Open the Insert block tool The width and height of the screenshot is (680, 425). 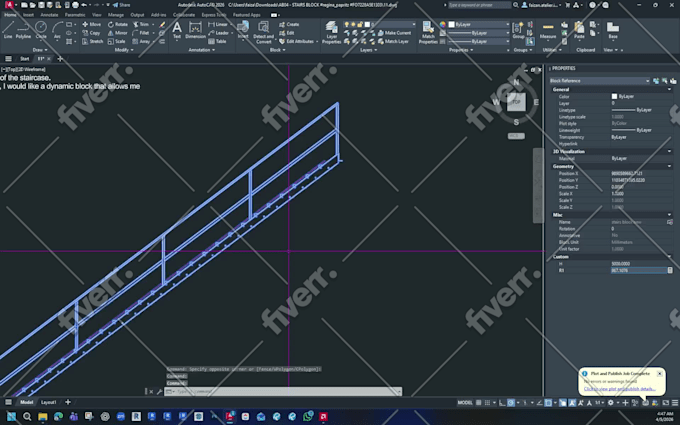click(x=243, y=30)
